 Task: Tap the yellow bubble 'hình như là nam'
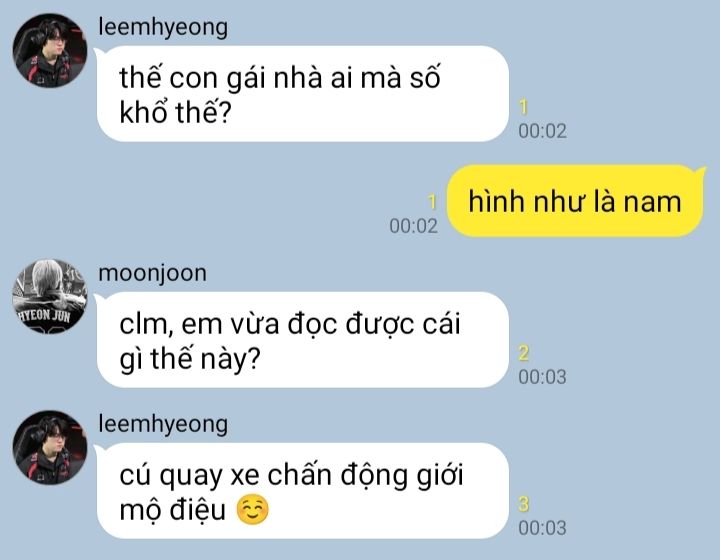(x=575, y=201)
